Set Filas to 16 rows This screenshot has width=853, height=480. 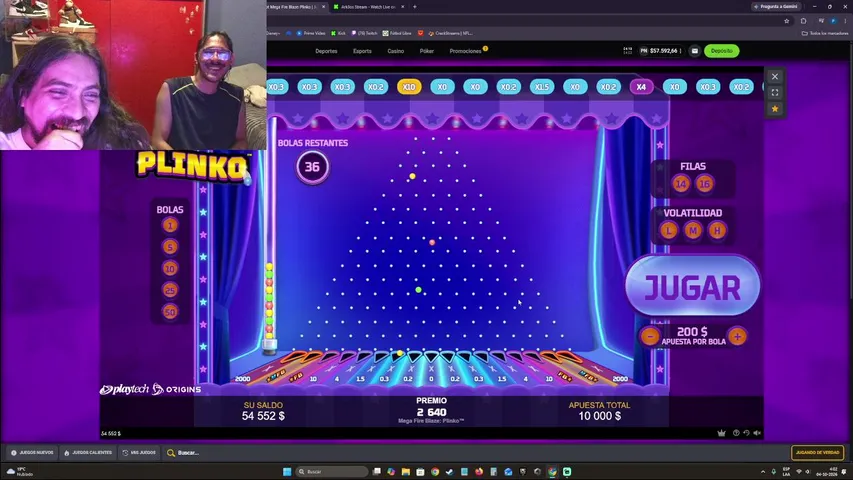click(704, 184)
